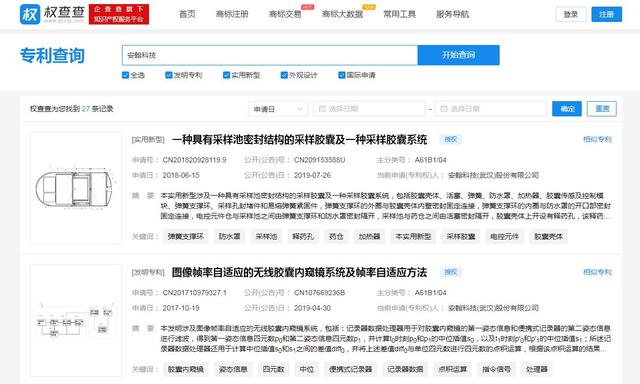Toggle the 发明专利 checkbox
The width and height of the screenshot is (640, 384).
[x=169, y=75]
